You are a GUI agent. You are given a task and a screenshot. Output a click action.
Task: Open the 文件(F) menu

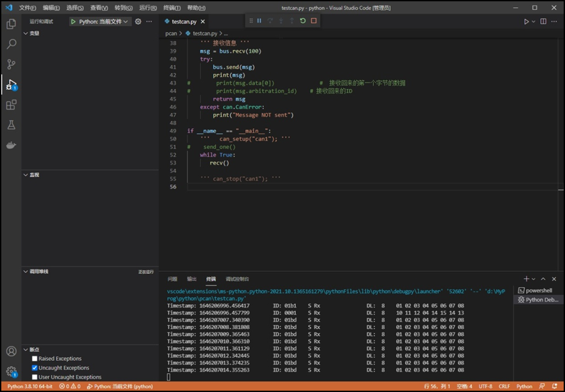tap(28, 8)
